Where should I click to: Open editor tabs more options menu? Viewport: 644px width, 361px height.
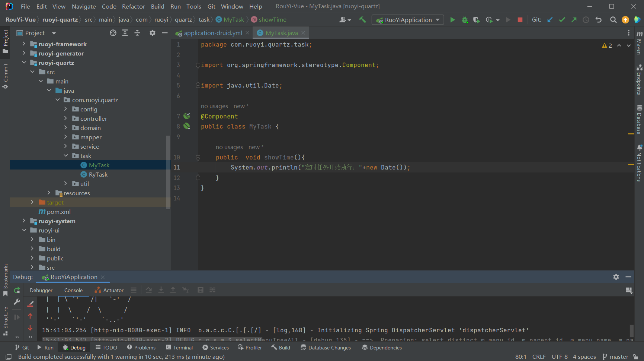tap(629, 33)
